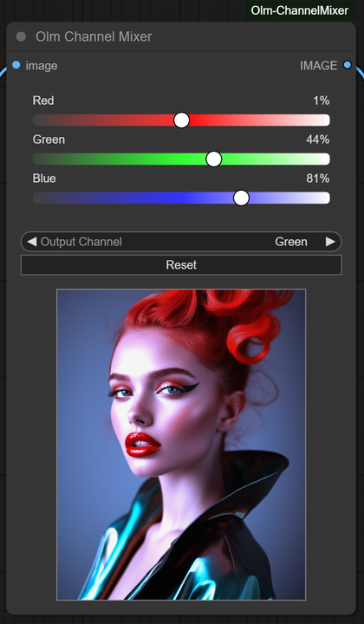Click the IMAGE output label
The height and width of the screenshot is (624, 364).
pos(319,65)
